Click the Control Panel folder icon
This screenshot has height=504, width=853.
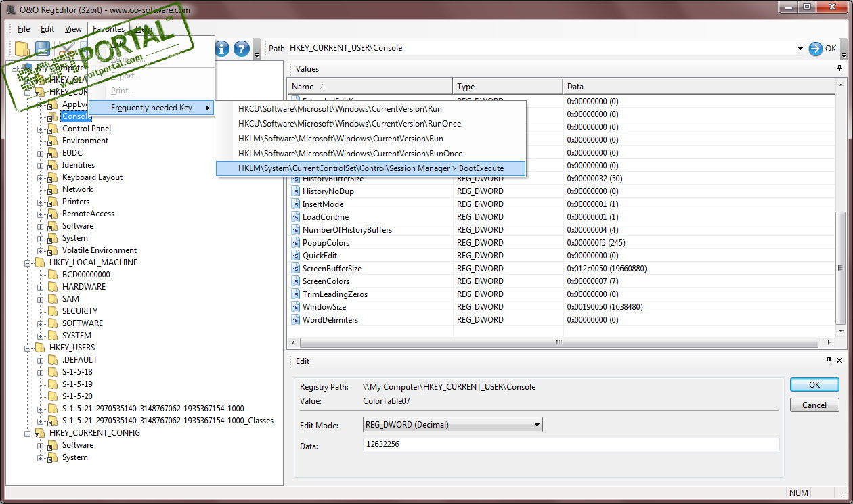(52, 129)
